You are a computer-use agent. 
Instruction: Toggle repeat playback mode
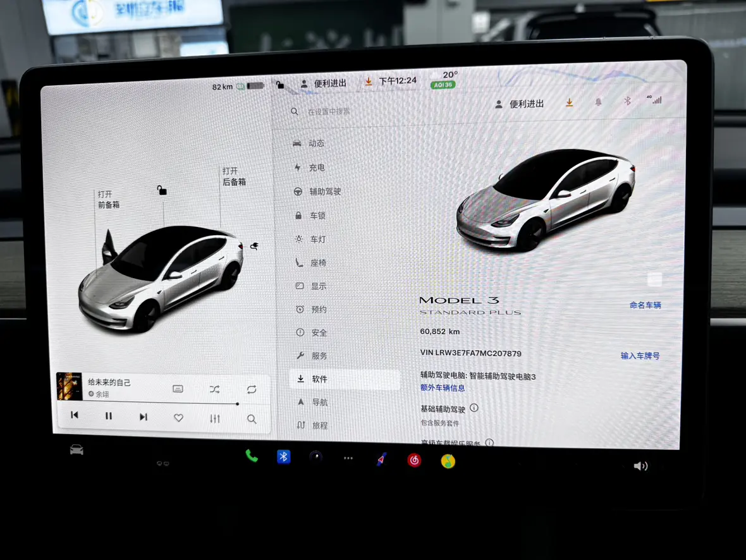point(252,390)
